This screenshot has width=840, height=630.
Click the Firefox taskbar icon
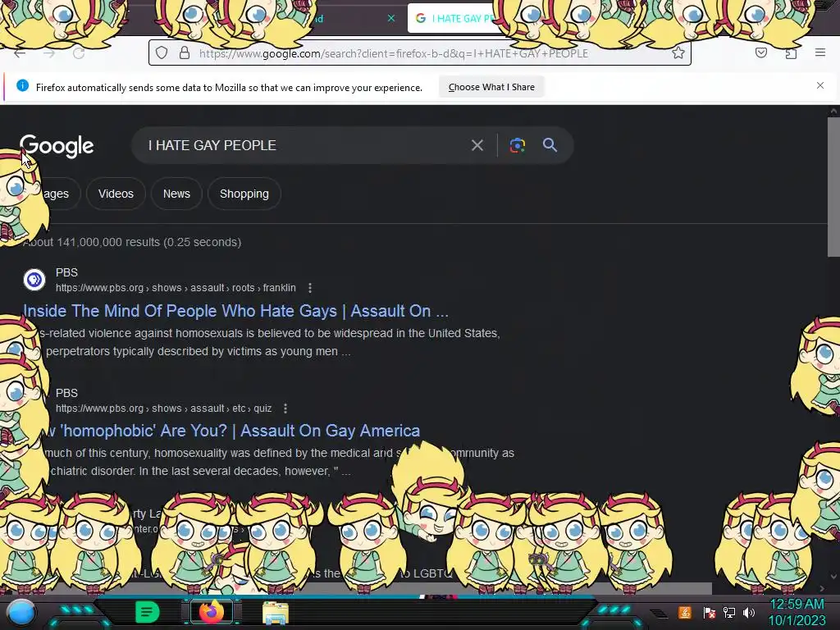click(x=212, y=612)
